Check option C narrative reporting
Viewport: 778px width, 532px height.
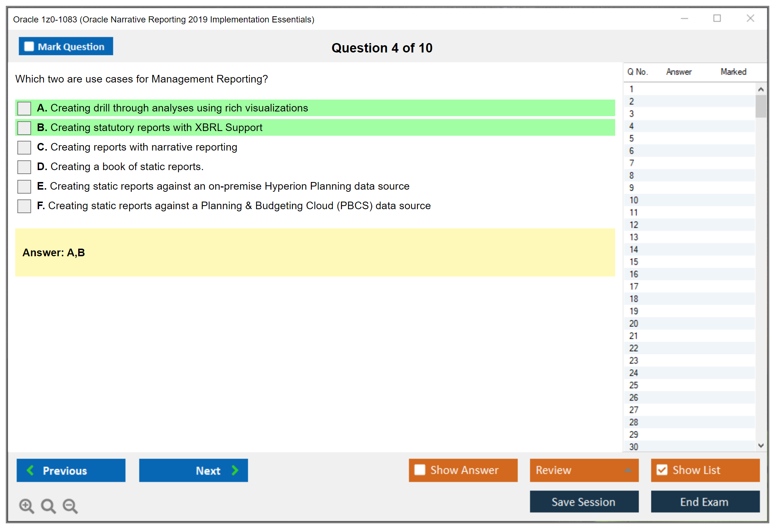(x=24, y=147)
